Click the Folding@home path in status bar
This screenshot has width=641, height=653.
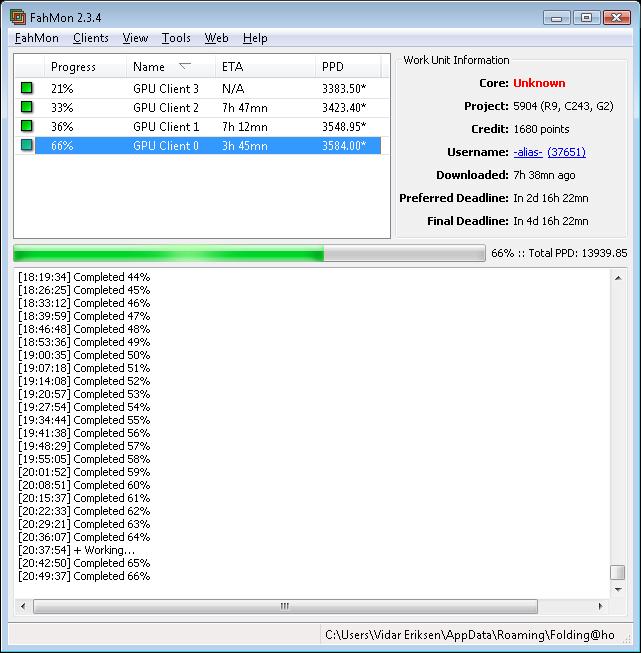pyautogui.click(x=470, y=635)
